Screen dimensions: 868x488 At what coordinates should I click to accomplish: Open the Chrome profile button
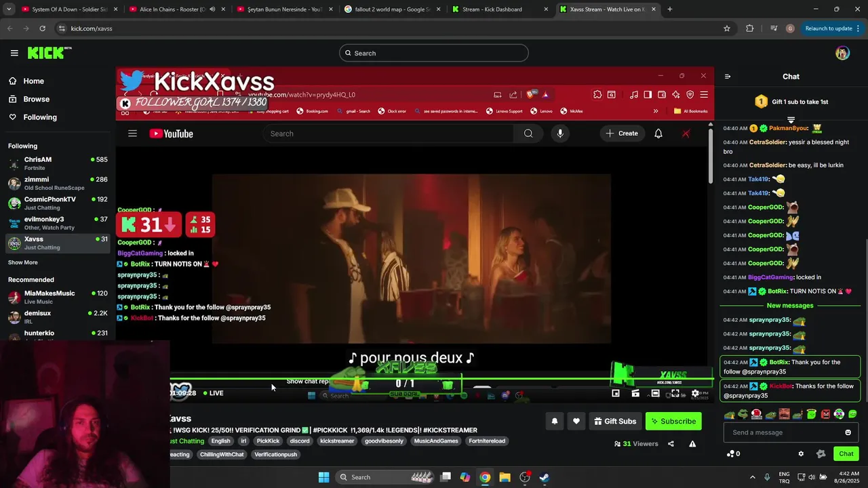(790, 28)
